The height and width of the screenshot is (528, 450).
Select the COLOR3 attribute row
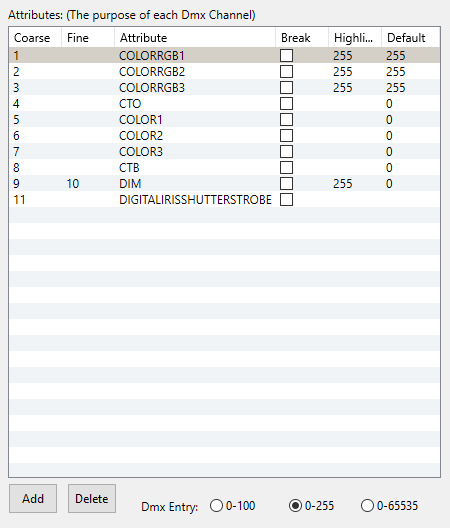point(224,152)
